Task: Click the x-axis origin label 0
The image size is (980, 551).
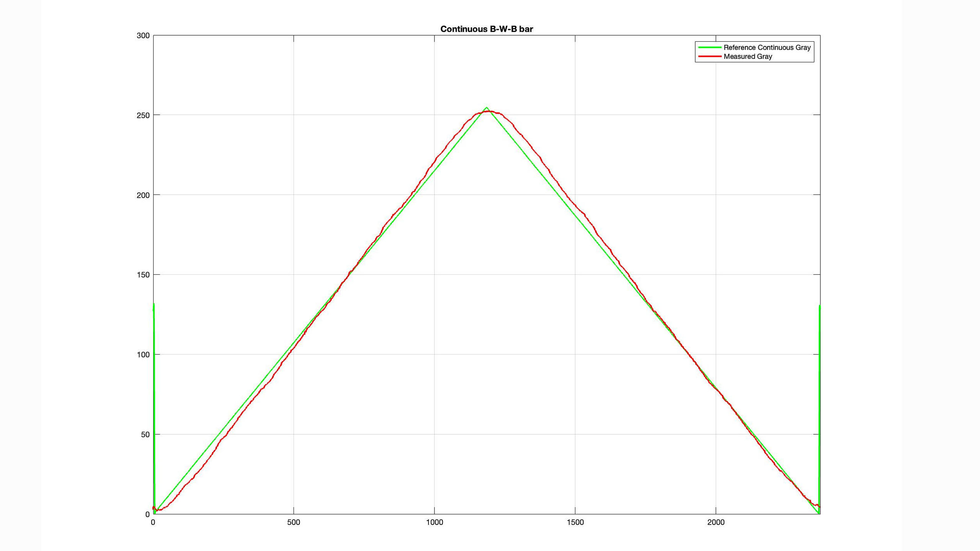Action: coord(153,523)
